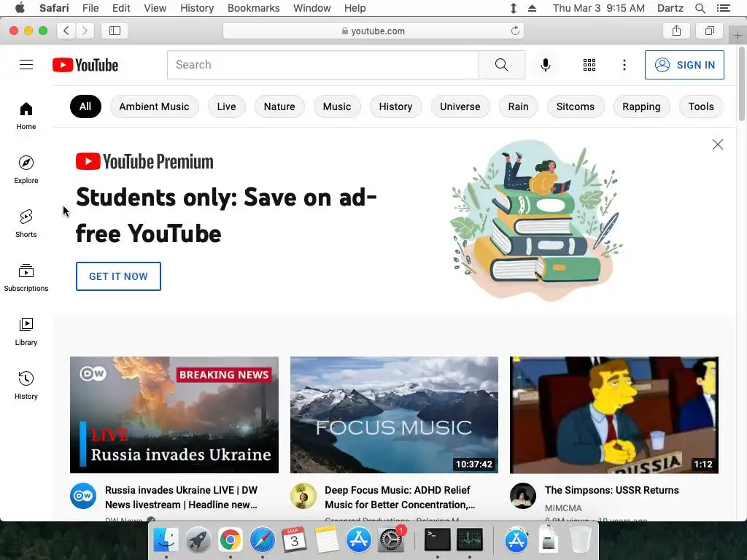The height and width of the screenshot is (560, 747).
Task: Select the Live filter chip
Action: pos(226,106)
